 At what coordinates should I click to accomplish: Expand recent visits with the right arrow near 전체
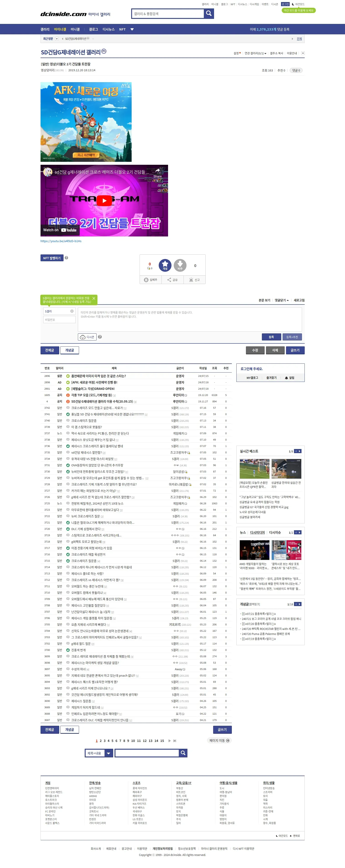[x=292, y=39]
